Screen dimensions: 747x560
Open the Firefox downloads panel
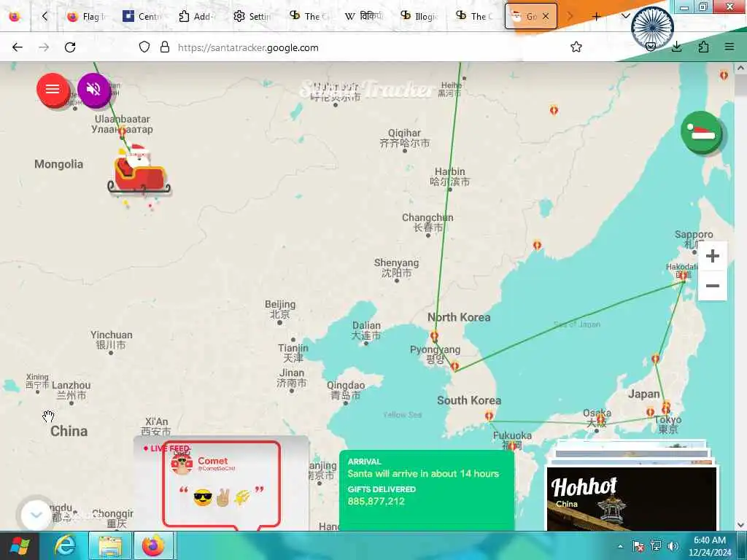tap(676, 47)
